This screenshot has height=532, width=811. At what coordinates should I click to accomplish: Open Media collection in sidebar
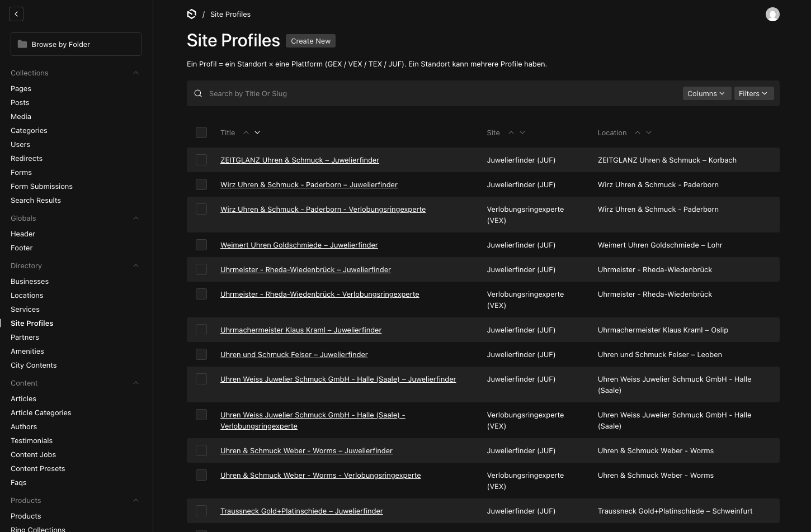pyautogui.click(x=21, y=116)
